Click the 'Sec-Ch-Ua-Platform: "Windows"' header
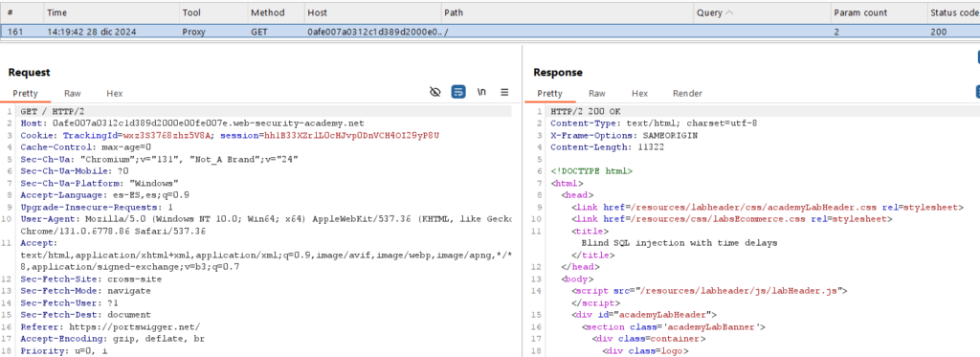The height and width of the screenshot is (357, 980). click(99, 183)
